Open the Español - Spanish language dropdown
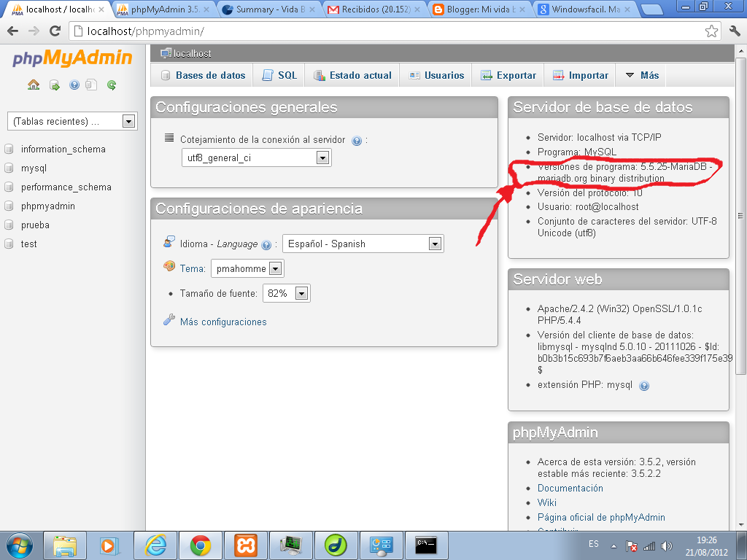This screenshot has width=747, height=560. tap(363, 244)
